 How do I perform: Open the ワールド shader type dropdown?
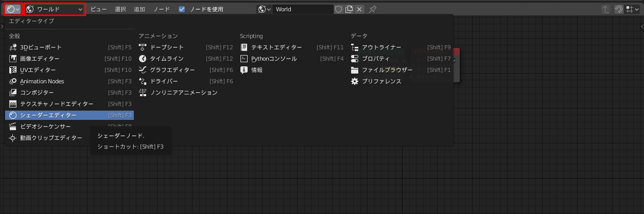point(55,9)
